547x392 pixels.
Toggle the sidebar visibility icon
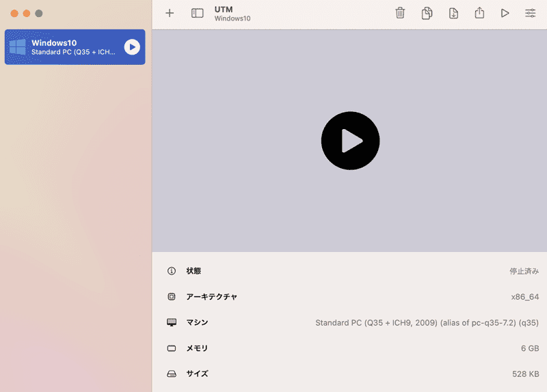coord(198,13)
